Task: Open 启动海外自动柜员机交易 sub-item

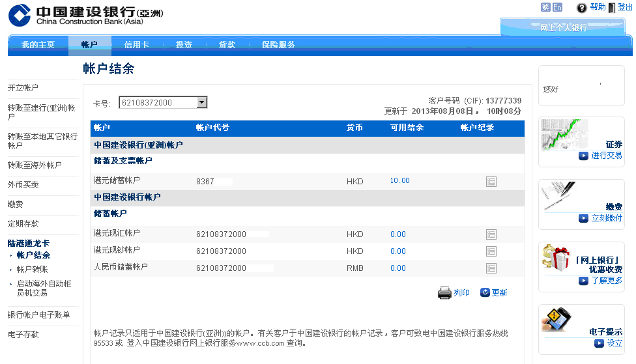Action: 44,288
